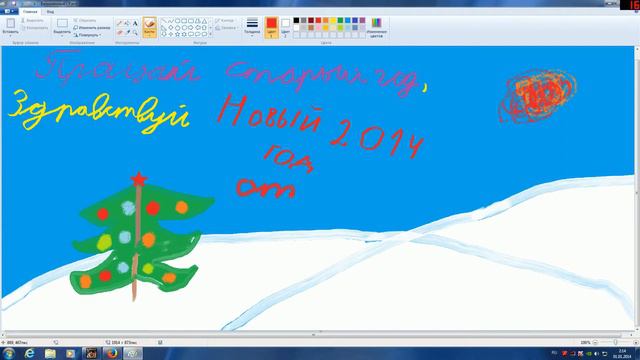Click the Paste (Вставить) clipboard icon
Image resolution: width=640 pixels, height=360 pixels.
pos(11,23)
